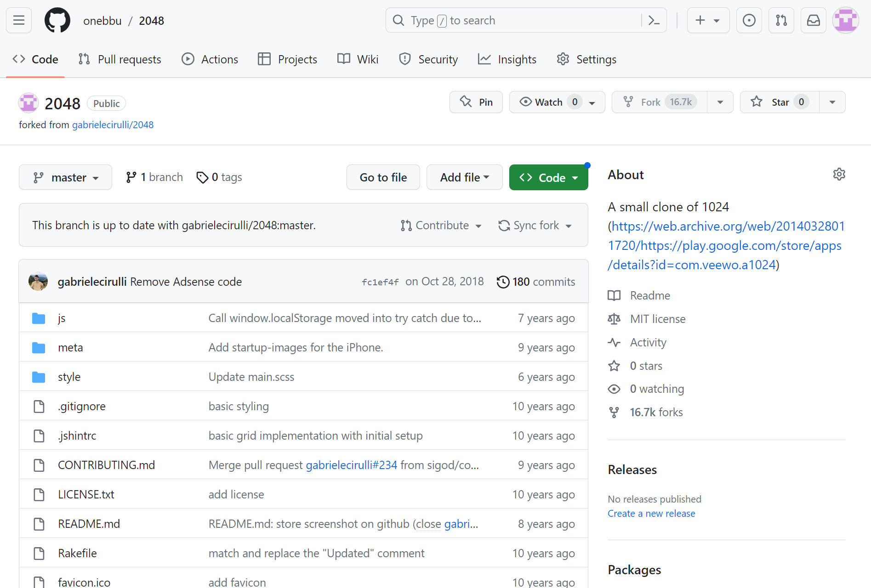871x588 pixels.
Task: Open the .jshintrc file
Action: click(x=77, y=435)
